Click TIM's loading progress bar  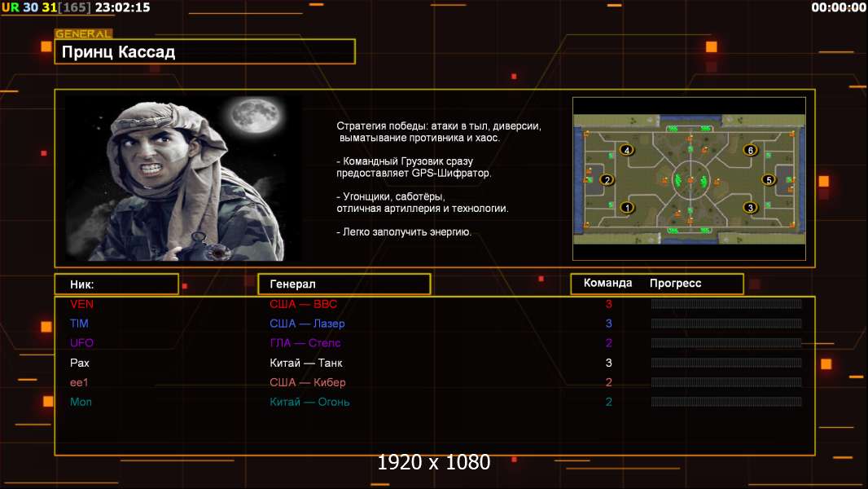click(x=726, y=324)
